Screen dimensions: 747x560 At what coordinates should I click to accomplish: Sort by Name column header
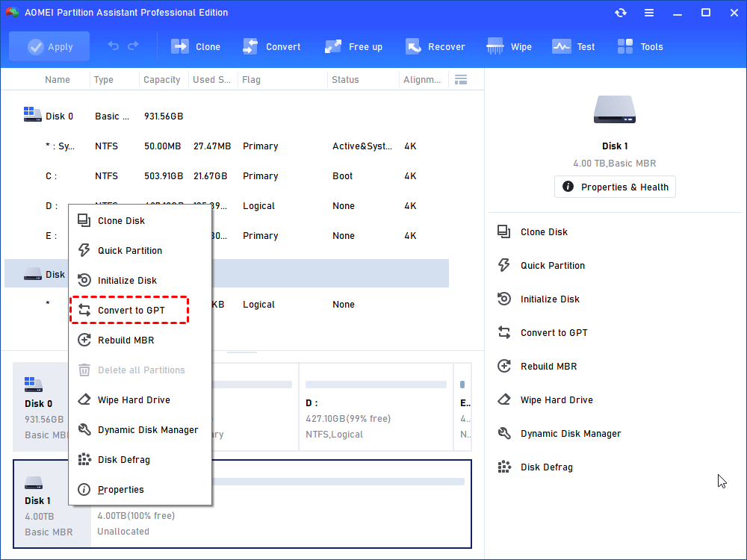58,80
